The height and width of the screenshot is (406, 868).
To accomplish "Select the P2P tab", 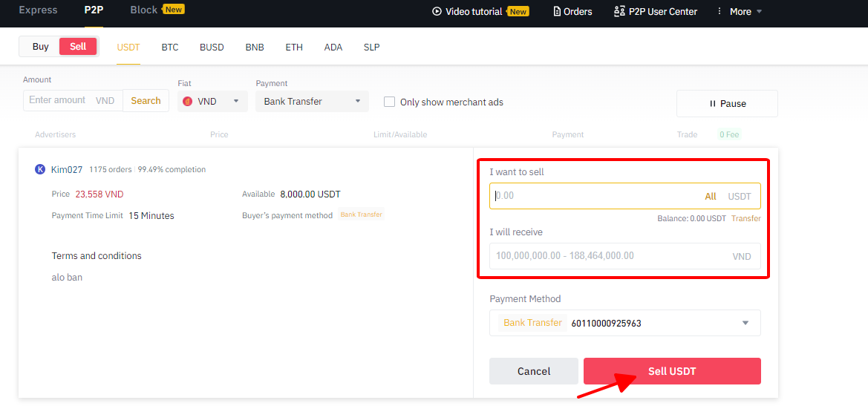I will click(94, 10).
